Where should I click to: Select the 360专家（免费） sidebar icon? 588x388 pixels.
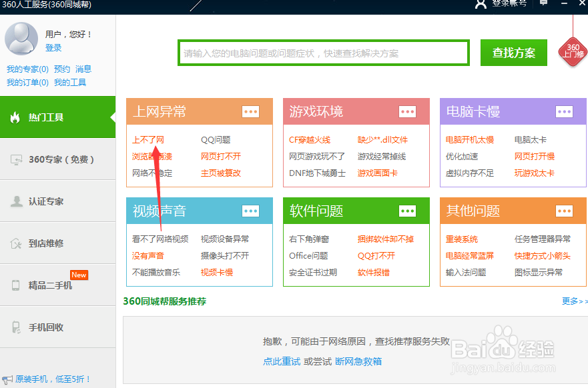(x=58, y=159)
